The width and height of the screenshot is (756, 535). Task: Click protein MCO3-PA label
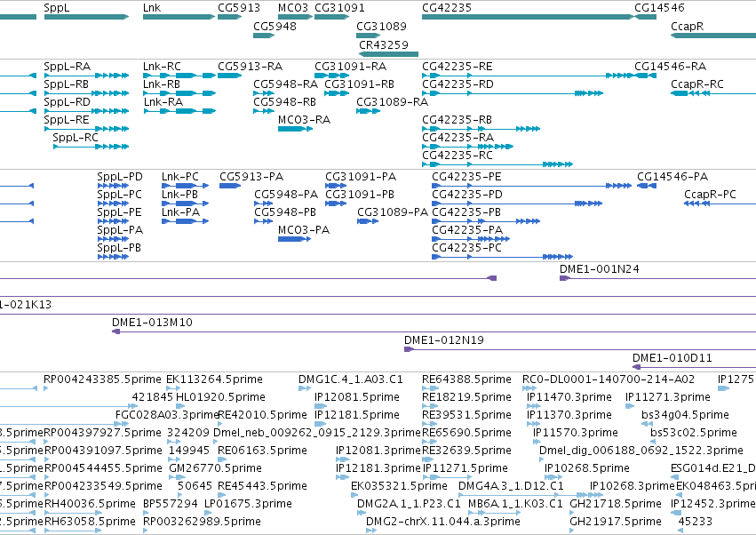tap(304, 230)
